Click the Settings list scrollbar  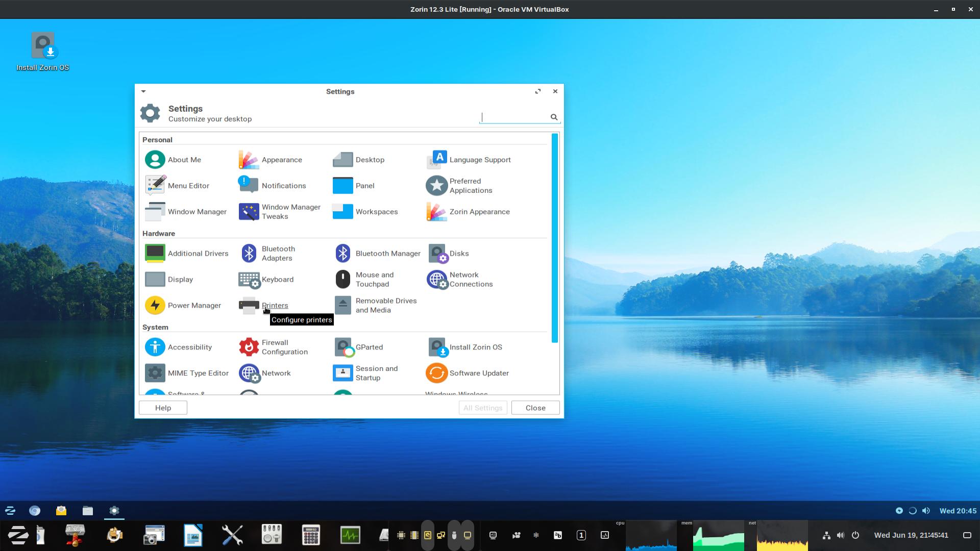tap(555, 238)
